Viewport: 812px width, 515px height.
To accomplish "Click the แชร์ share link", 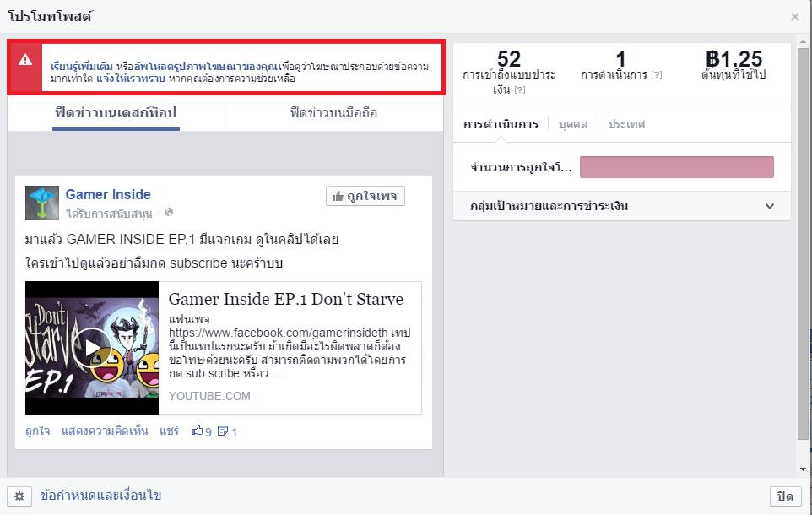I will coord(169,431).
